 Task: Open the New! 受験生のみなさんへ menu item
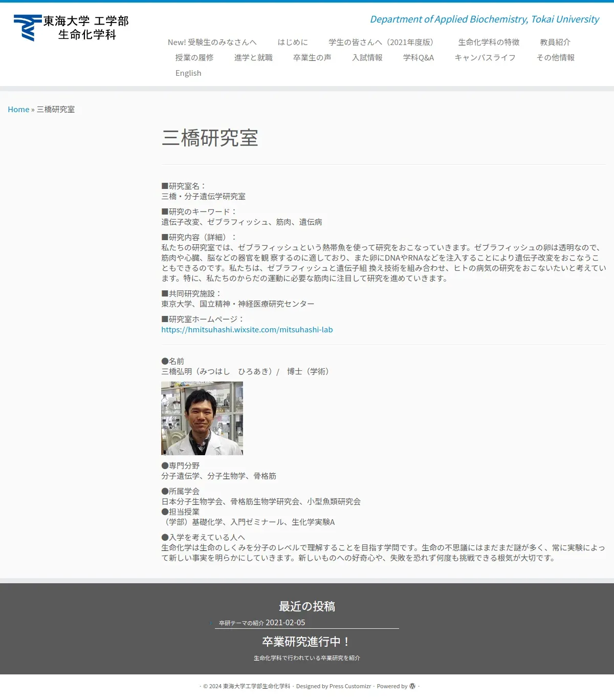[x=212, y=43]
